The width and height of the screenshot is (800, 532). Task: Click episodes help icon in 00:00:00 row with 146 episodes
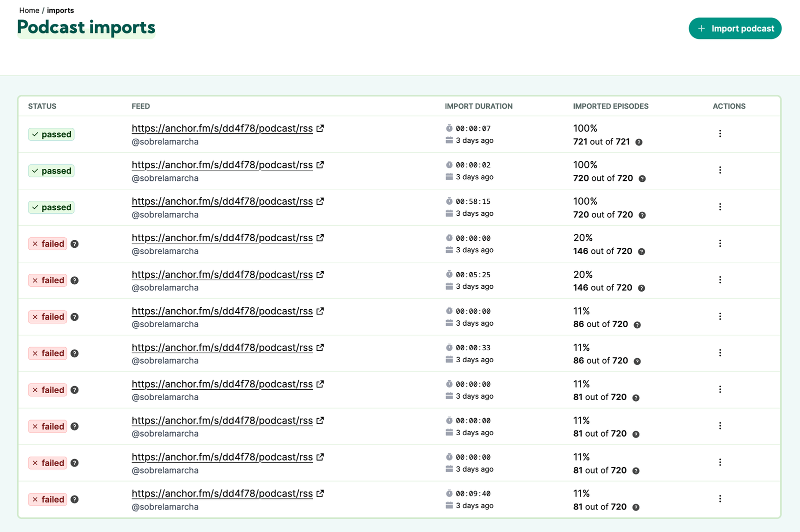pos(641,252)
